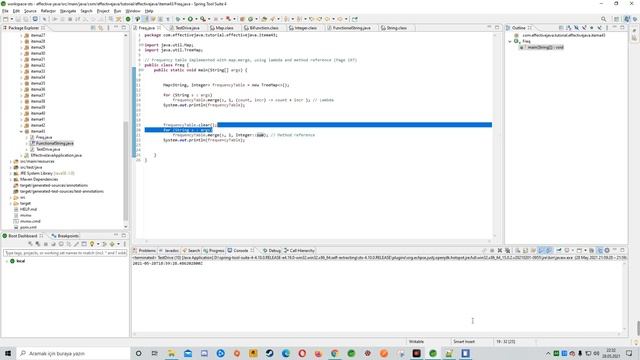Open the Run dropdown arrow in toolbar
This screenshot has height=360, width=640.
click(x=196, y=19)
